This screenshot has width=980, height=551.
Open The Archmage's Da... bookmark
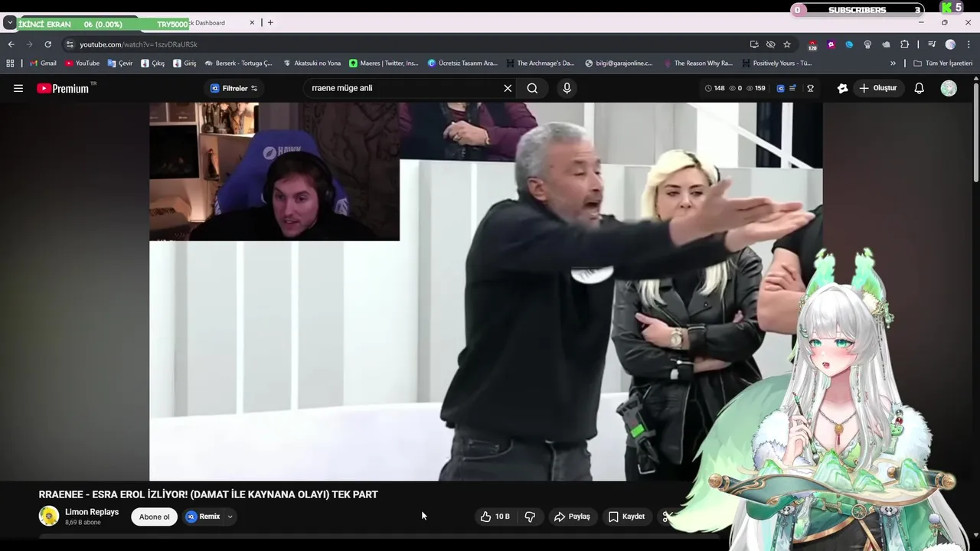click(540, 64)
